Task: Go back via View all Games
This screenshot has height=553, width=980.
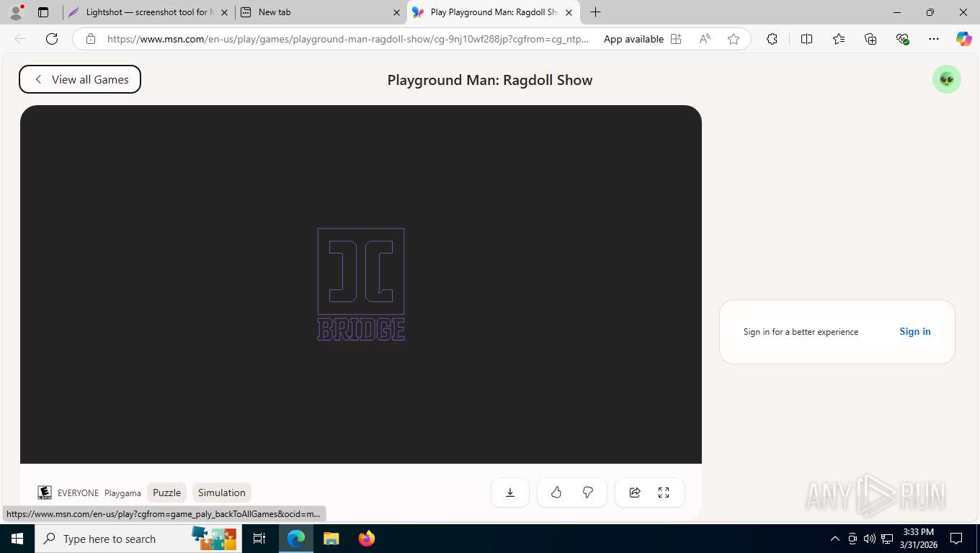Action: pos(80,79)
